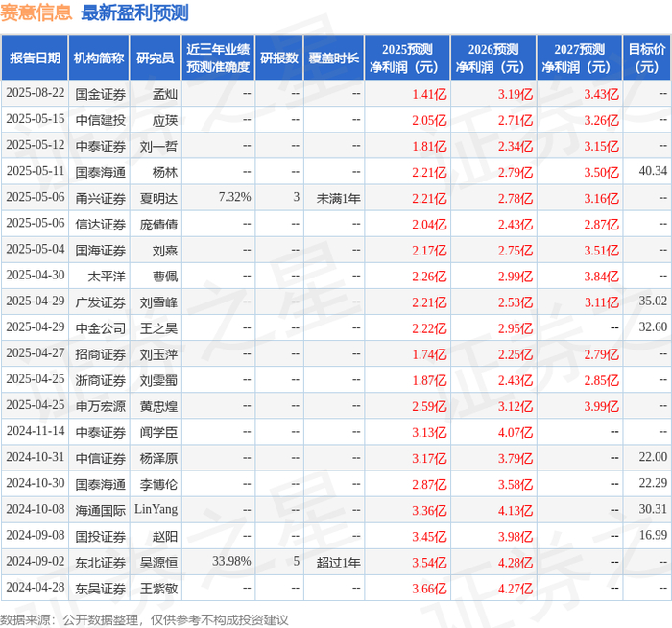This screenshot has height=628, width=672.
Task: Click target price 22.00
Action: pyautogui.click(x=653, y=457)
